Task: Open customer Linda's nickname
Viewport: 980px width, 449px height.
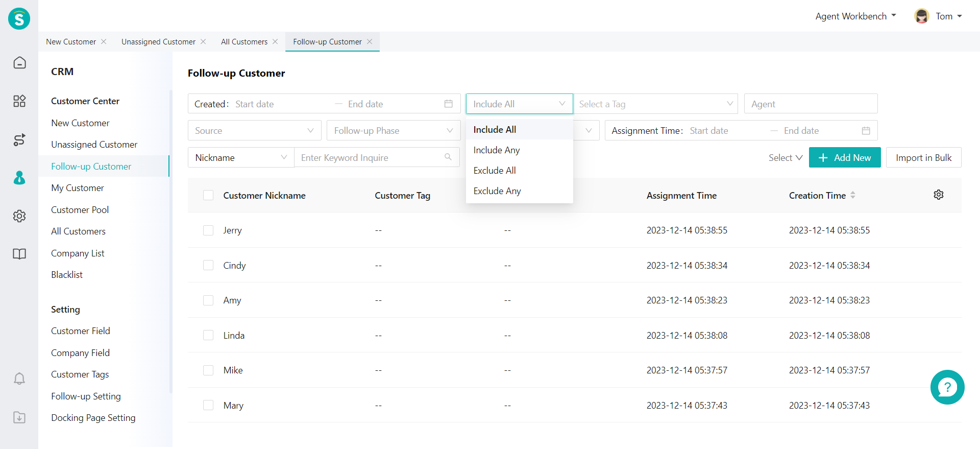Action: coord(234,336)
